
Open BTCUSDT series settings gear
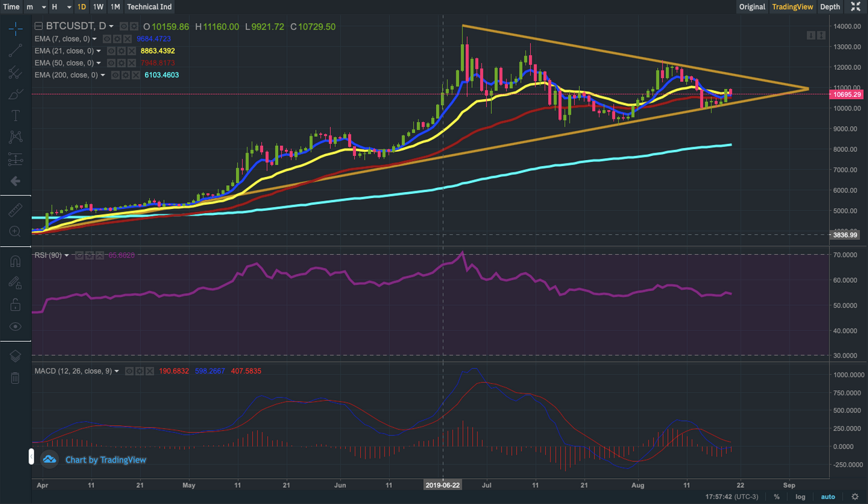(134, 26)
